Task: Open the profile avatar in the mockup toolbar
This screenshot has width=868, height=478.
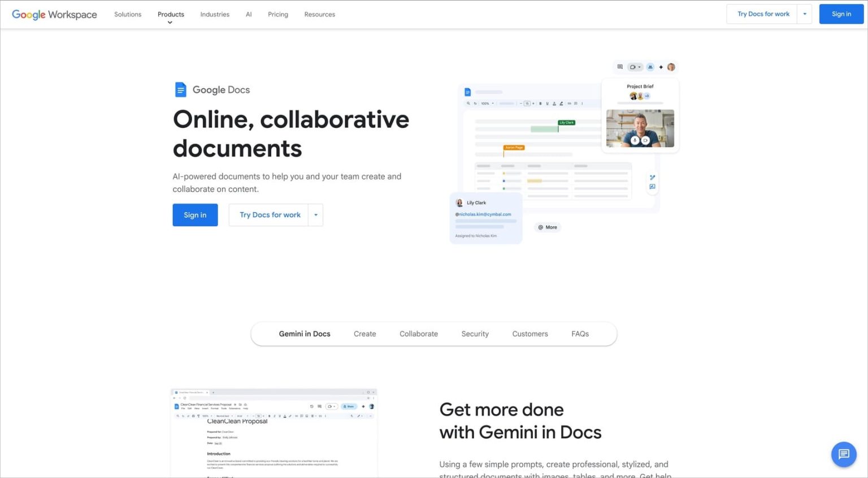Action: (x=671, y=67)
